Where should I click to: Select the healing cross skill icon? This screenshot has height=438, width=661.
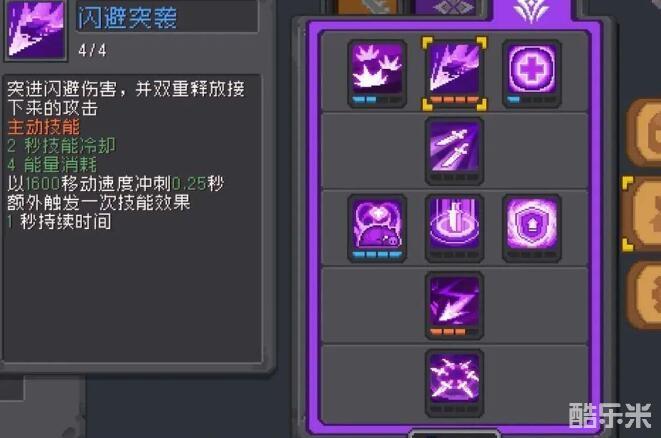coord(532,74)
